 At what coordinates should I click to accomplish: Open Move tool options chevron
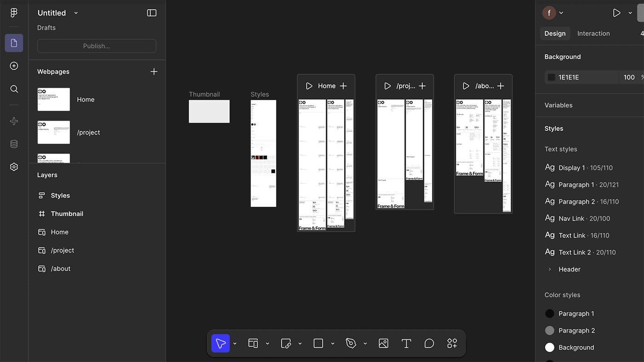[x=235, y=343]
